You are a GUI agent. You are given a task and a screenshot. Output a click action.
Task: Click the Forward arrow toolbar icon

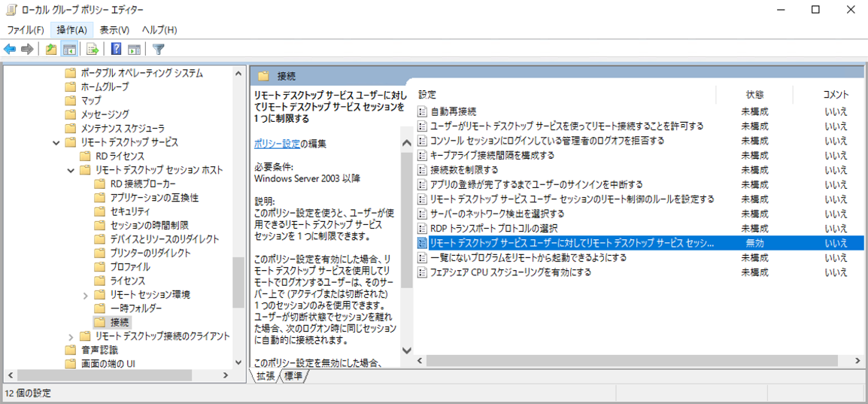pos(26,50)
